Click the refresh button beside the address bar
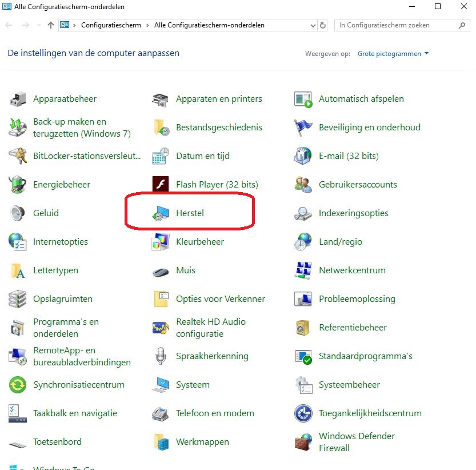This screenshot has height=470, width=476. [323, 26]
